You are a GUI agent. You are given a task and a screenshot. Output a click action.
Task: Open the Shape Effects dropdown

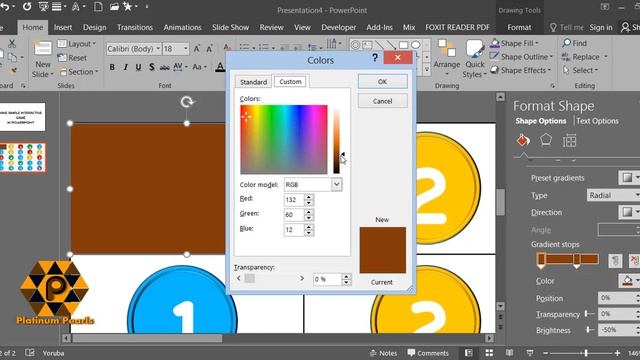point(521,70)
